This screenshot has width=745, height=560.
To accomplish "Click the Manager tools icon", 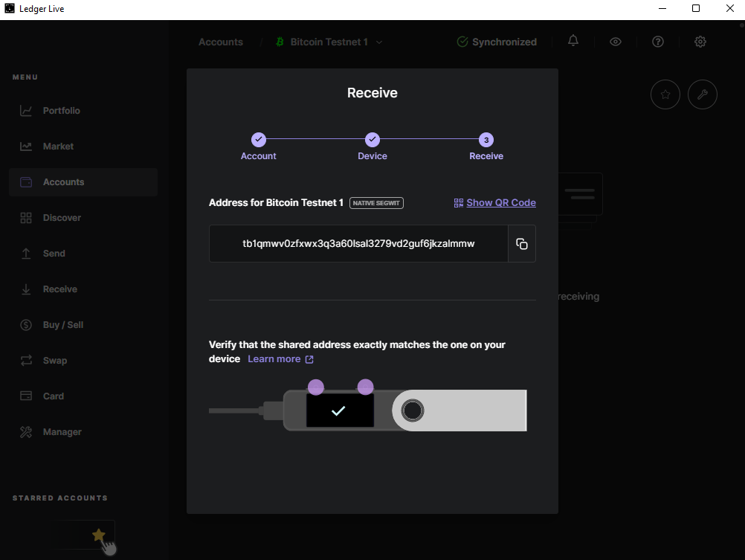I will click(x=26, y=432).
